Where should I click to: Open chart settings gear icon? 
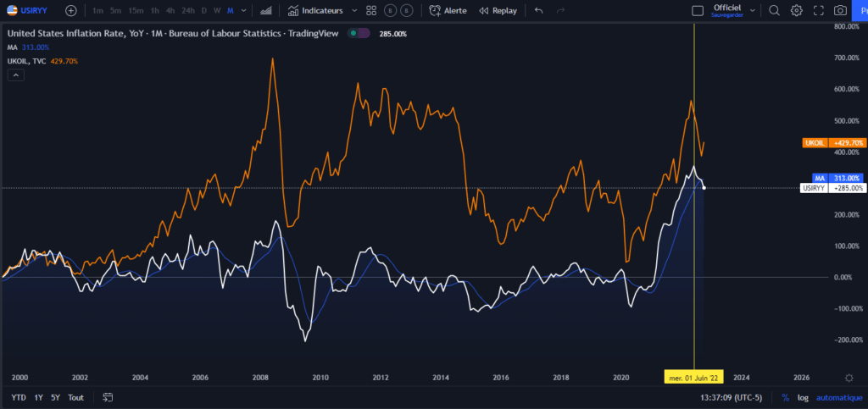pyautogui.click(x=797, y=10)
